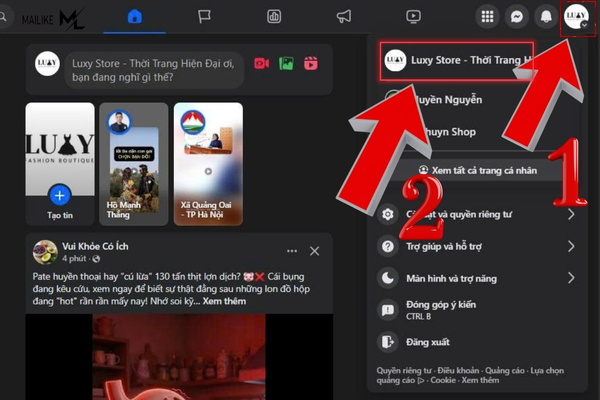Select Luxy Store profile in menu

coord(457,61)
